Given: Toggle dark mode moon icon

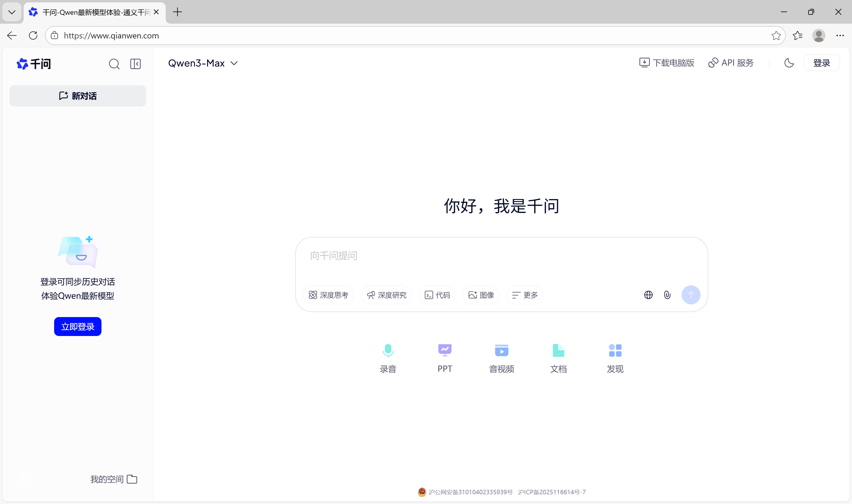Looking at the screenshot, I should pos(789,63).
